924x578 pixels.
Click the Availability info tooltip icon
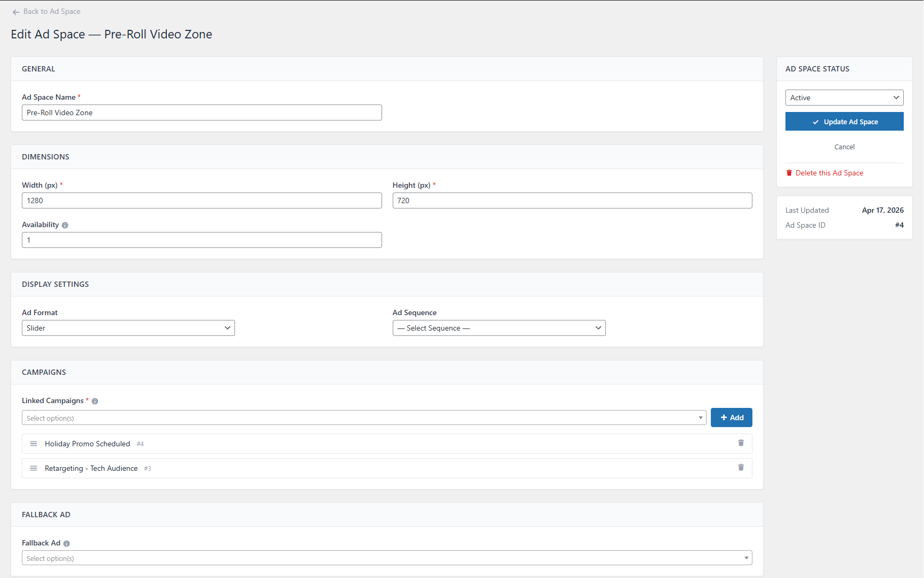(x=65, y=226)
